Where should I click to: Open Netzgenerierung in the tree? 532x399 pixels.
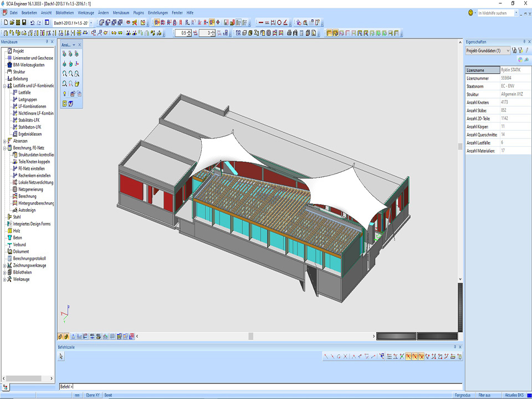(x=30, y=190)
